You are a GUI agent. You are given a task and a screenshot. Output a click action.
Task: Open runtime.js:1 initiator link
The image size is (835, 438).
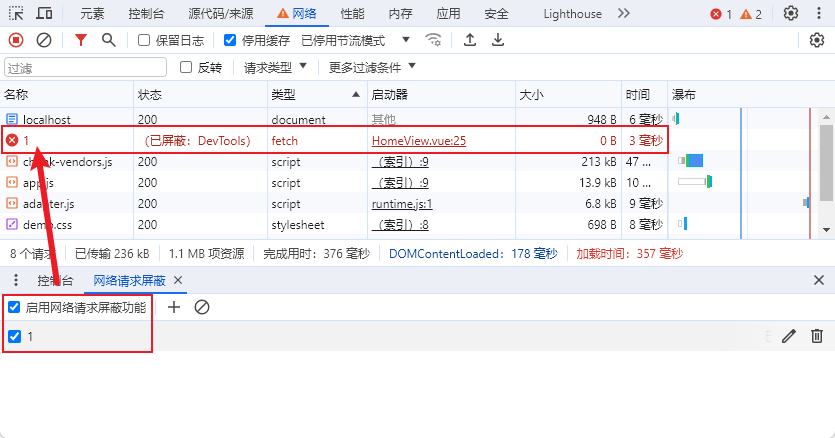pos(402,204)
